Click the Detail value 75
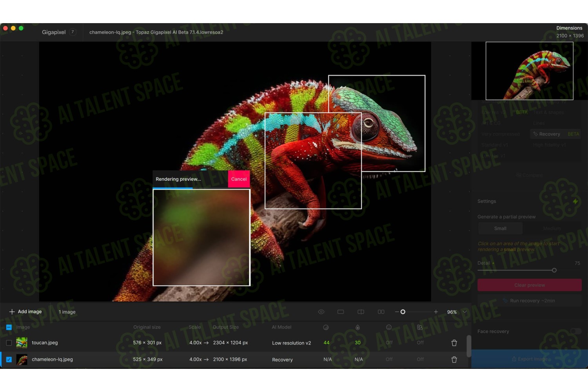The image size is (588, 392). 577,263
